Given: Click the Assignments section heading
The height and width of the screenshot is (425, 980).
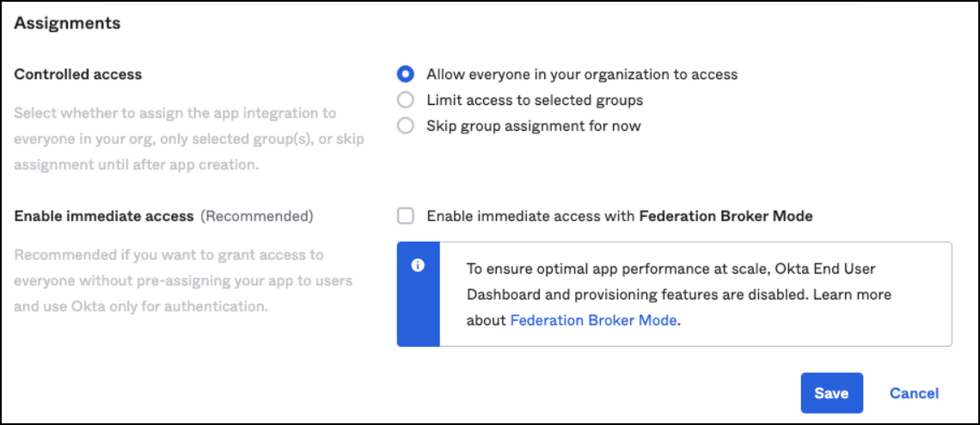Looking at the screenshot, I should tap(67, 23).
